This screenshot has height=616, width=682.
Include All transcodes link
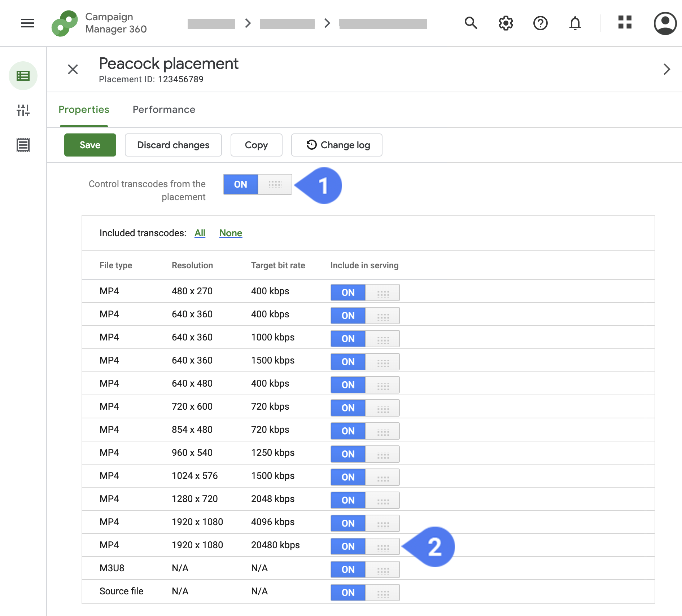click(200, 233)
